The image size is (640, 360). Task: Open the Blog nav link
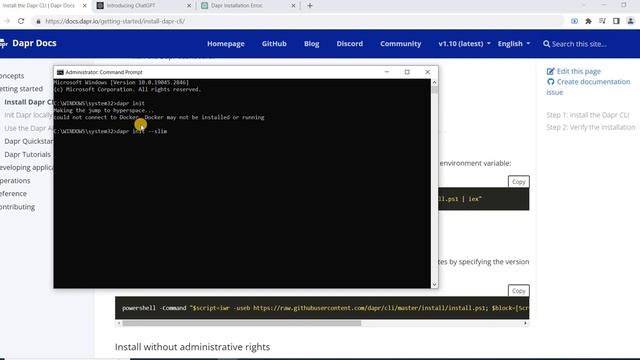[x=311, y=44]
